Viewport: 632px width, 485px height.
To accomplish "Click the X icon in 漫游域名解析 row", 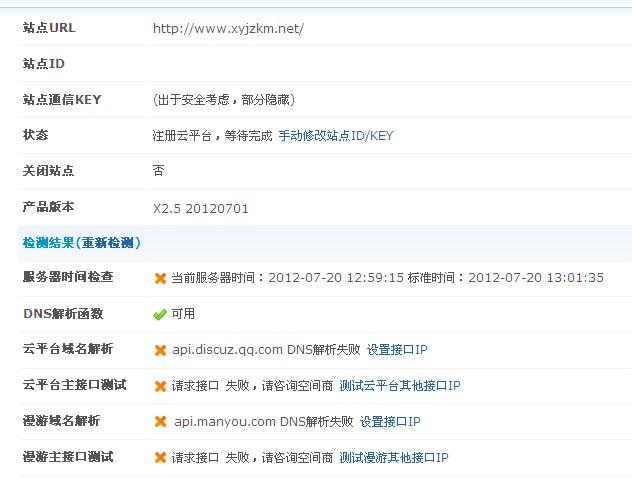I will click(160, 422).
